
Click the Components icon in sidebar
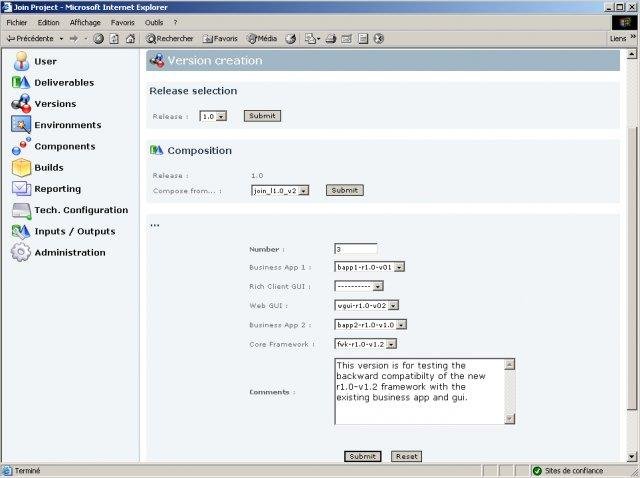click(21, 146)
